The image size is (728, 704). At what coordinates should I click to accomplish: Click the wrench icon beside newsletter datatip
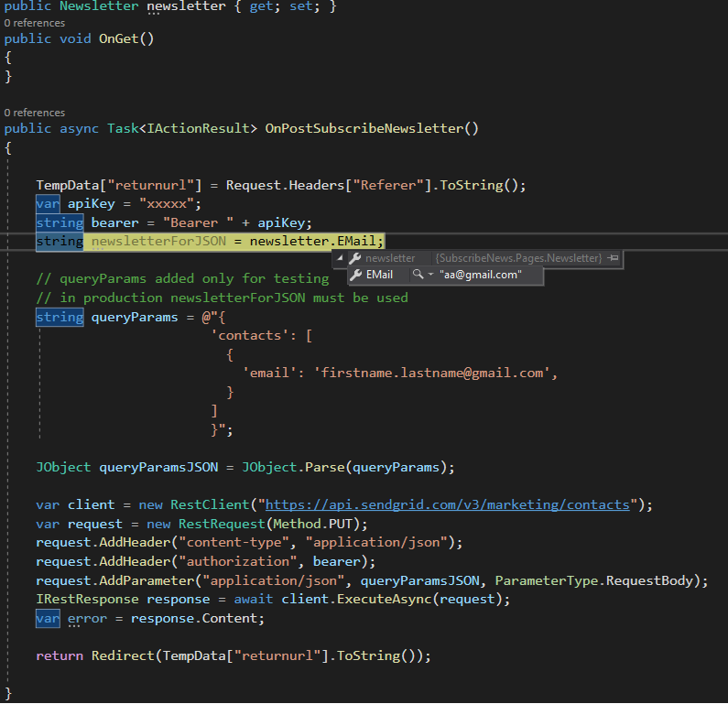click(x=354, y=258)
